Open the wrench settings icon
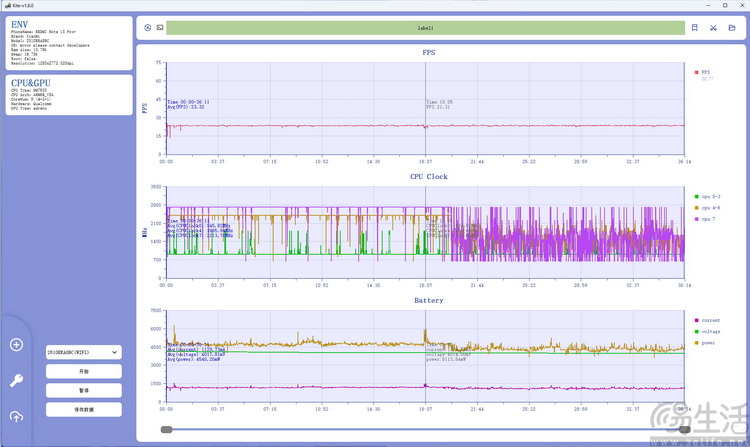750x447 pixels. pyautogui.click(x=16, y=381)
